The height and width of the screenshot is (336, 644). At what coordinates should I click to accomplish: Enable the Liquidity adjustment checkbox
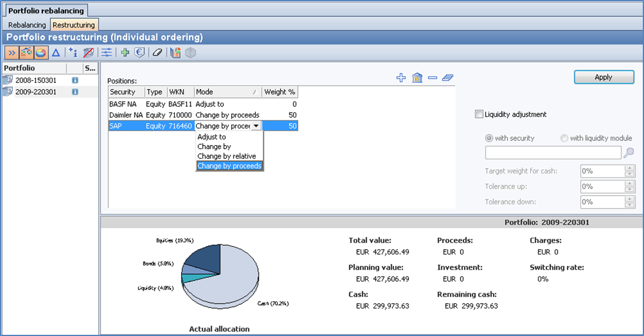(479, 115)
